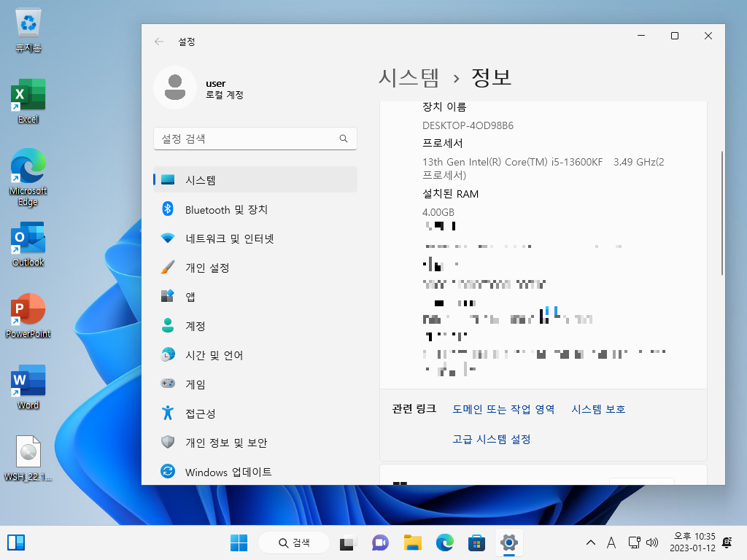The image size is (747, 560).
Task: Open Advanced system settings link
Action: (x=491, y=439)
